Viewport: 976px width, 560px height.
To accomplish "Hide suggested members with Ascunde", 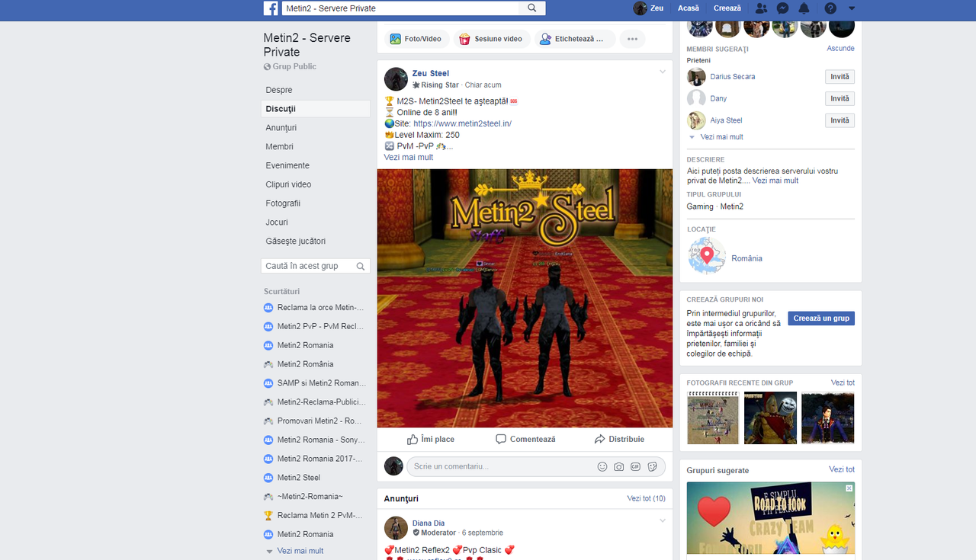I will point(840,49).
